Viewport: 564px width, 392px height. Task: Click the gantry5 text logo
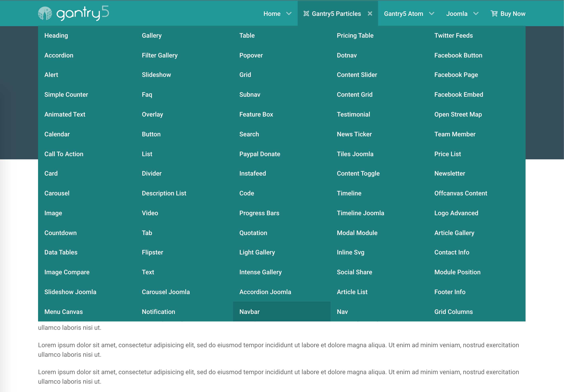[82, 13]
